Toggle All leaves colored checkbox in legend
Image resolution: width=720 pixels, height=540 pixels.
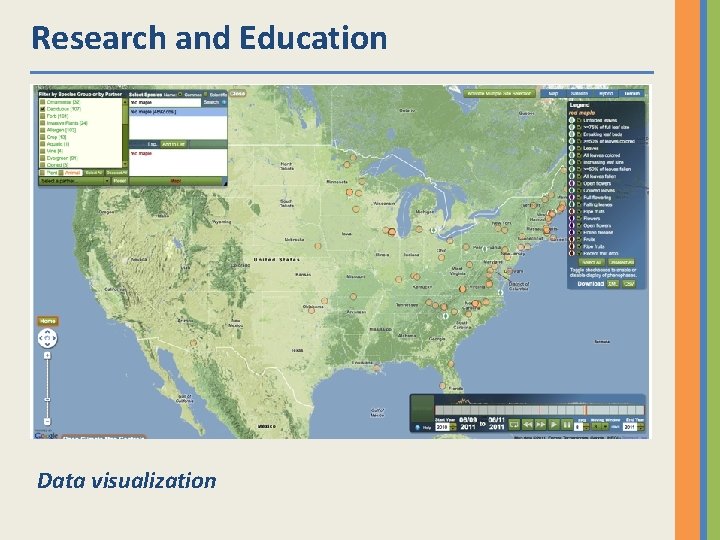(579, 155)
